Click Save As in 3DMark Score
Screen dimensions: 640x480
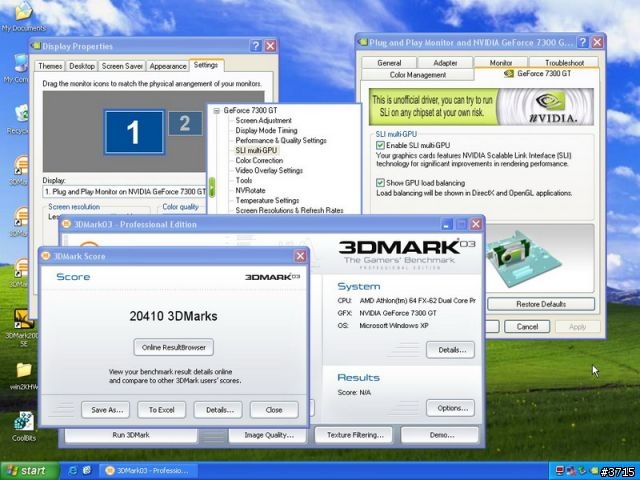click(x=105, y=410)
